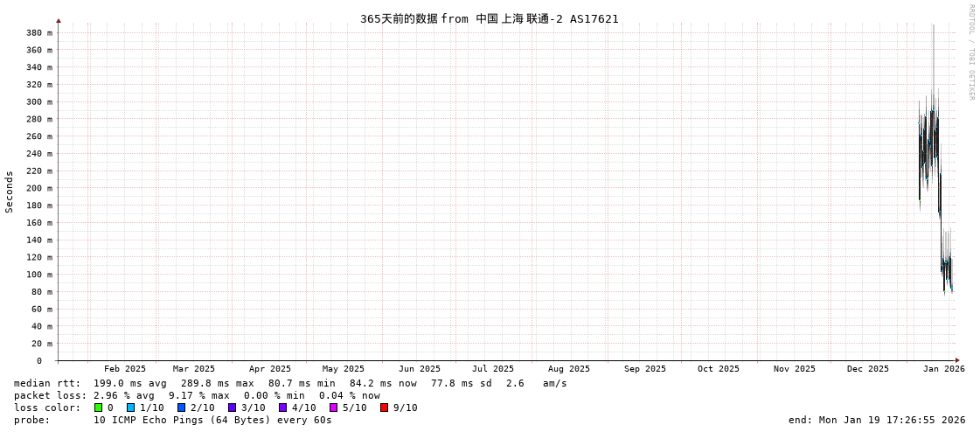
Task: Click the end timestamp Mon Jan 19
Action: pos(877,420)
